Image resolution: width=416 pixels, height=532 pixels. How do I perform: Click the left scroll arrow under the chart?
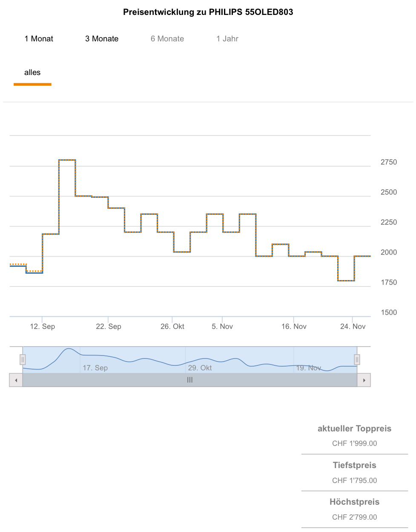coord(16,380)
